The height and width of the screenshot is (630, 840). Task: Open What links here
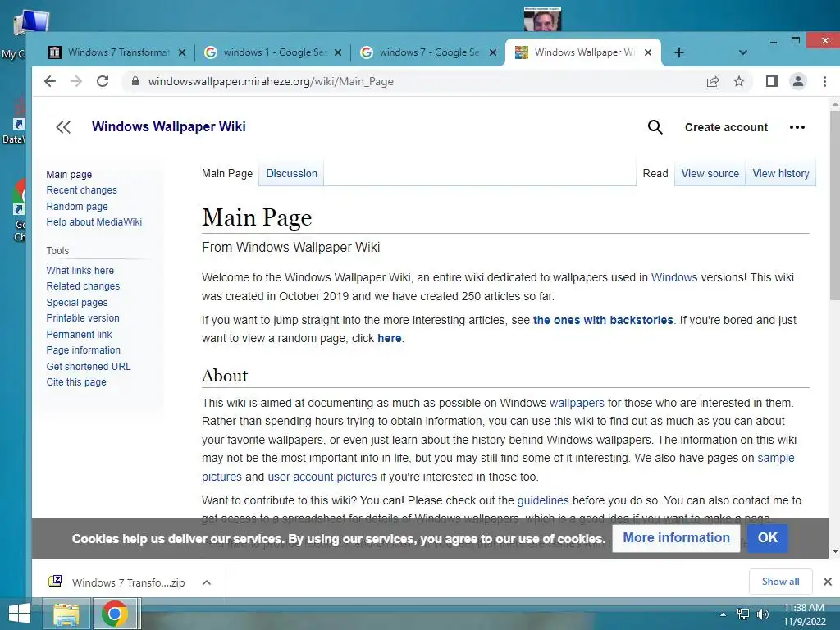(80, 271)
